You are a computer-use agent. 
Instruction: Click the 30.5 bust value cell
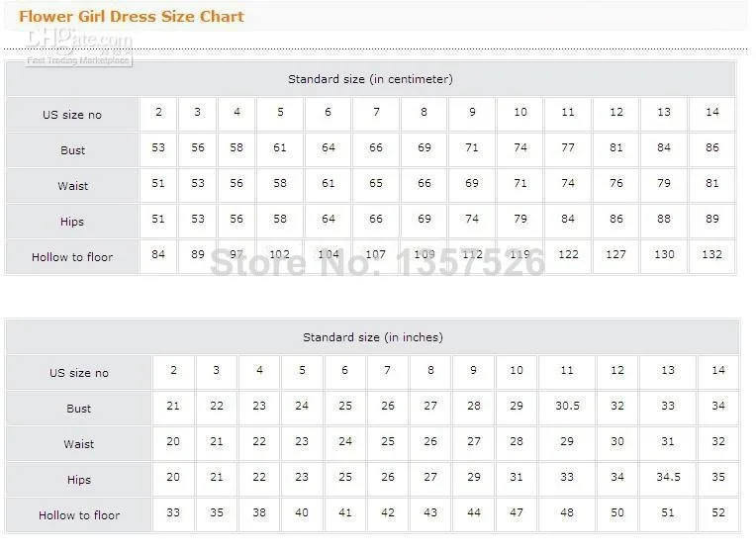point(567,406)
